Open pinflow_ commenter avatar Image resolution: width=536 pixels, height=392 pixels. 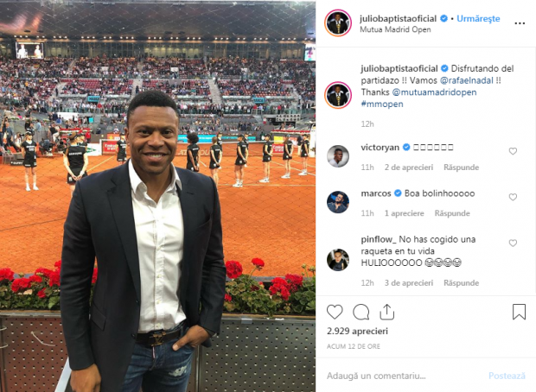tap(338, 260)
